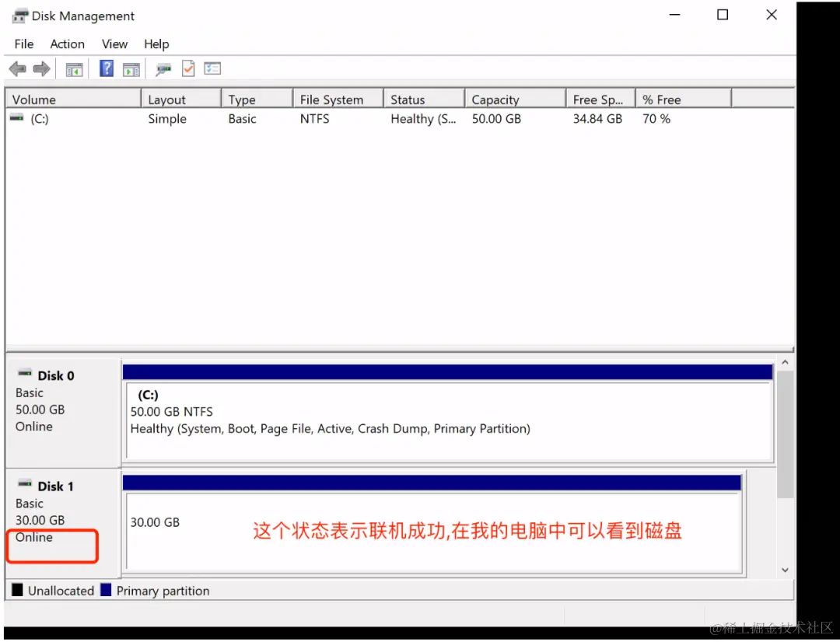Click the black Unallocated legend swatch
The width and height of the screenshot is (840, 642).
[x=17, y=590]
